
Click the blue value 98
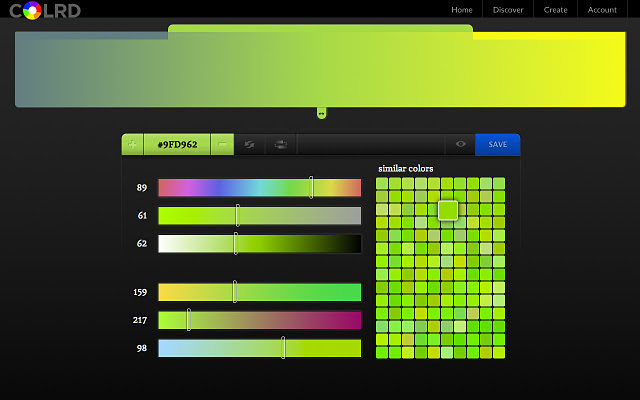142,348
